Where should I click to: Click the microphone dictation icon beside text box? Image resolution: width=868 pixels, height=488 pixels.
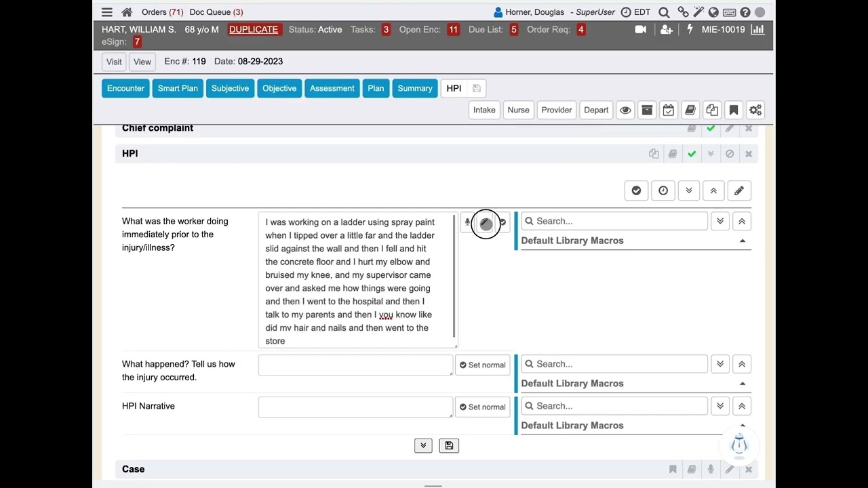467,222
